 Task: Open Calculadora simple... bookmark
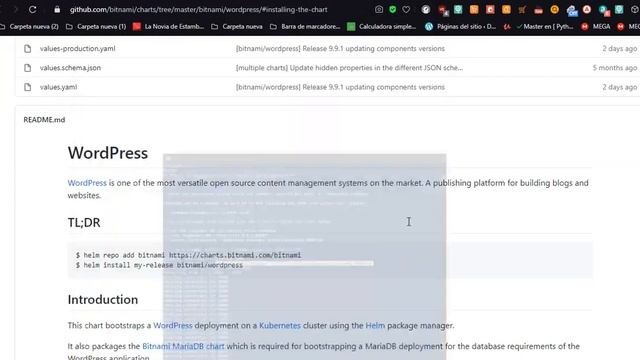382,27
